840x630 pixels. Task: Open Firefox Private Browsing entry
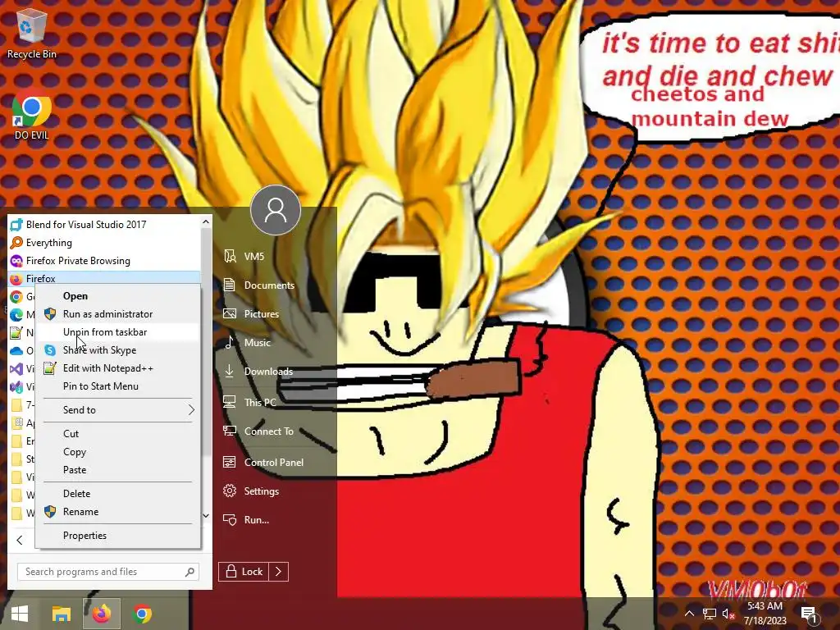(x=104, y=261)
